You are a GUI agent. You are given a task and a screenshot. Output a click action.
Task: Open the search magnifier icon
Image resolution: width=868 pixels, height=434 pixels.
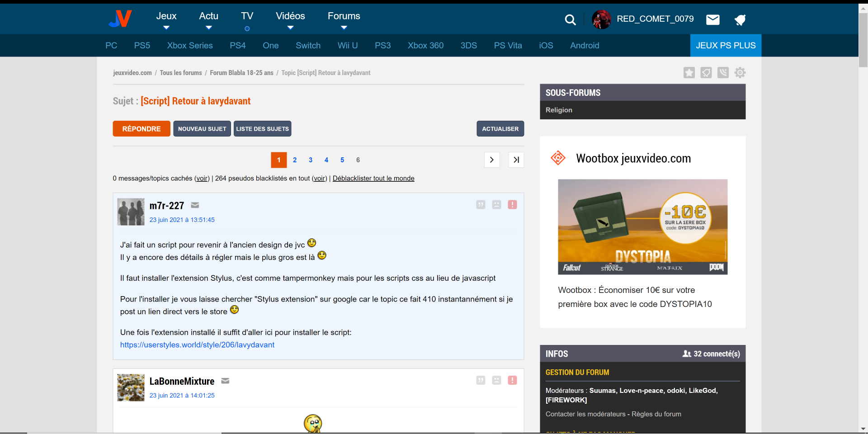[571, 19]
